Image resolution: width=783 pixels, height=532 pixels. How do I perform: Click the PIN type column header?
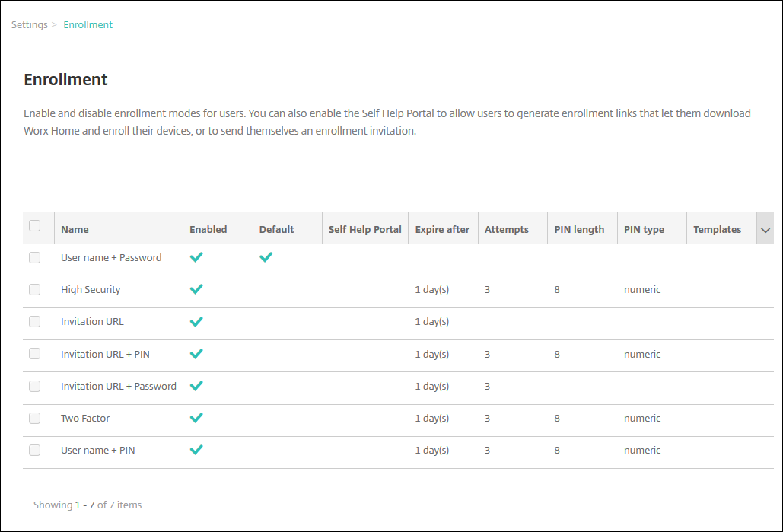coord(644,229)
